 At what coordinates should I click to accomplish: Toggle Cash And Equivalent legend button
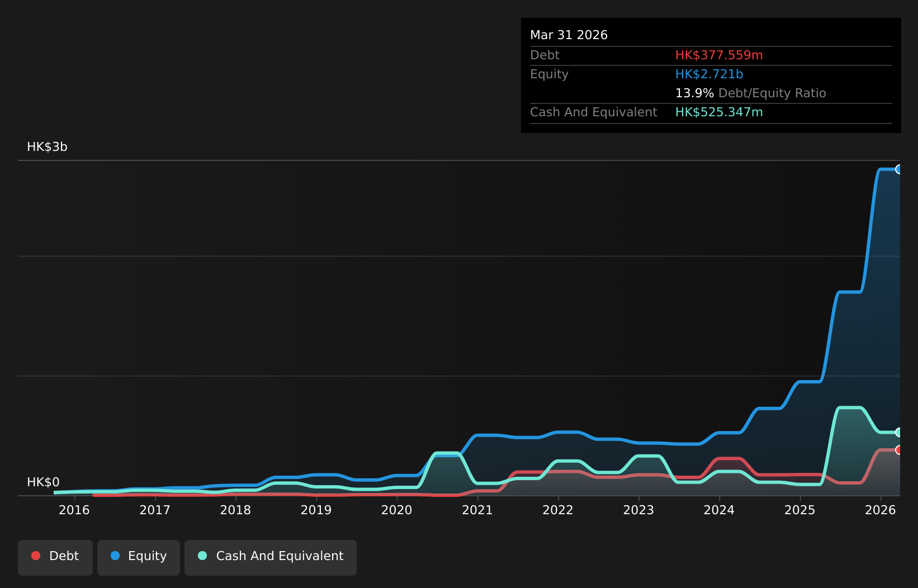(271, 557)
